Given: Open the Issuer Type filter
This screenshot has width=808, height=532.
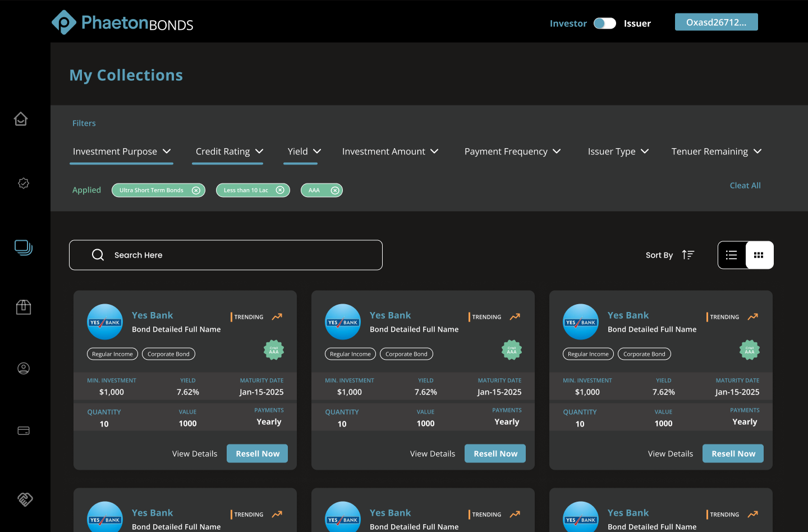Looking at the screenshot, I should point(618,152).
